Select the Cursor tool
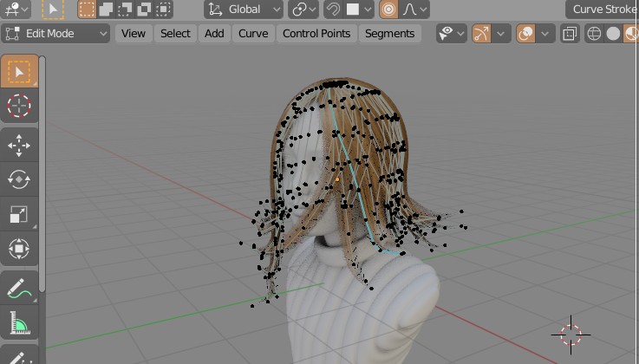Viewport: 639px width, 364px height. tap(19, 106)
